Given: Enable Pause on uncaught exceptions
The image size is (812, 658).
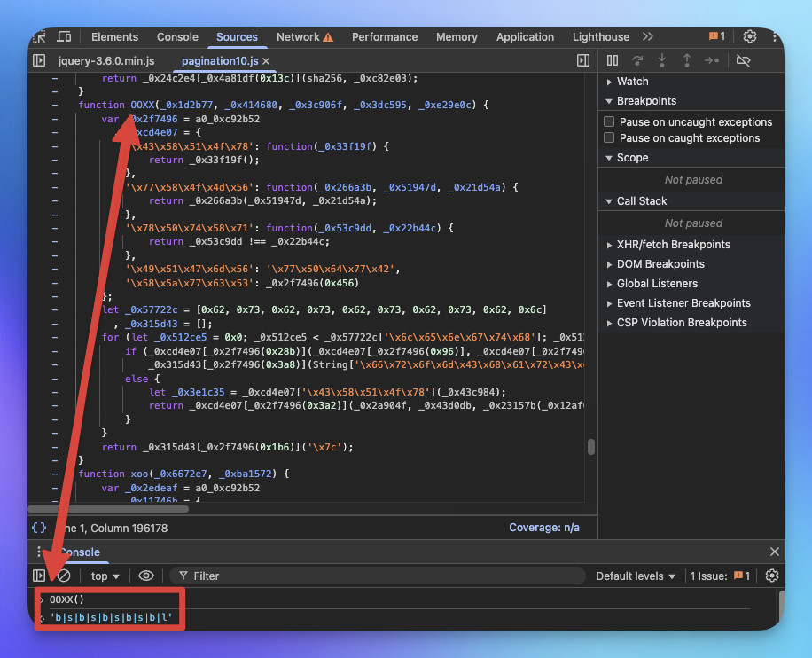Looking at the screenshot, I should (x=609, y=121).
